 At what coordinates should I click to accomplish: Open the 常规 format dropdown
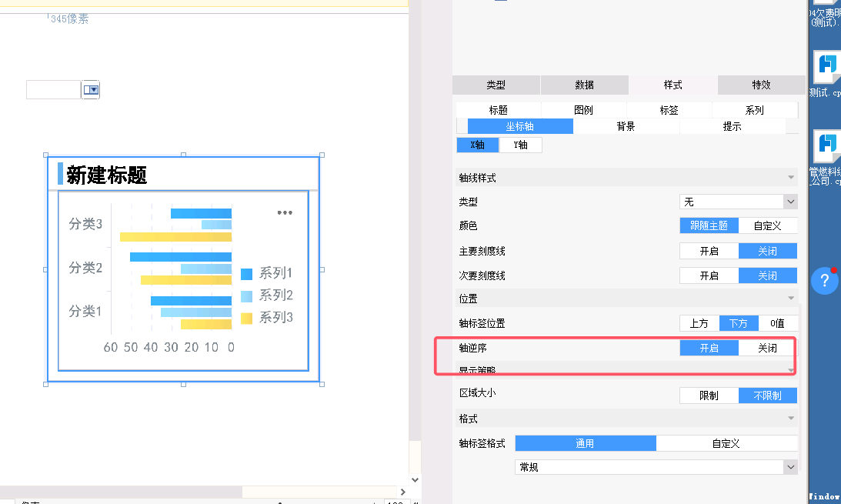click(656, 467)
